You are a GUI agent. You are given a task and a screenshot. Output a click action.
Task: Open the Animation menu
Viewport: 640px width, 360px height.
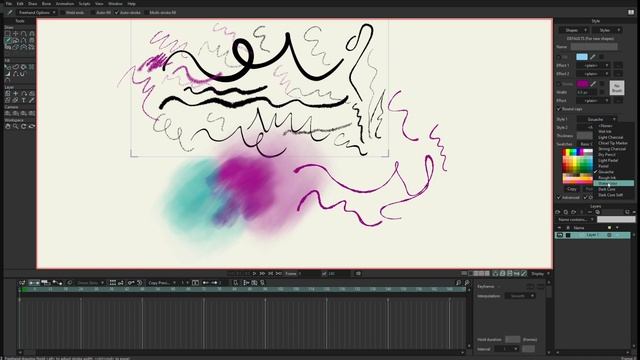point(64,4)
